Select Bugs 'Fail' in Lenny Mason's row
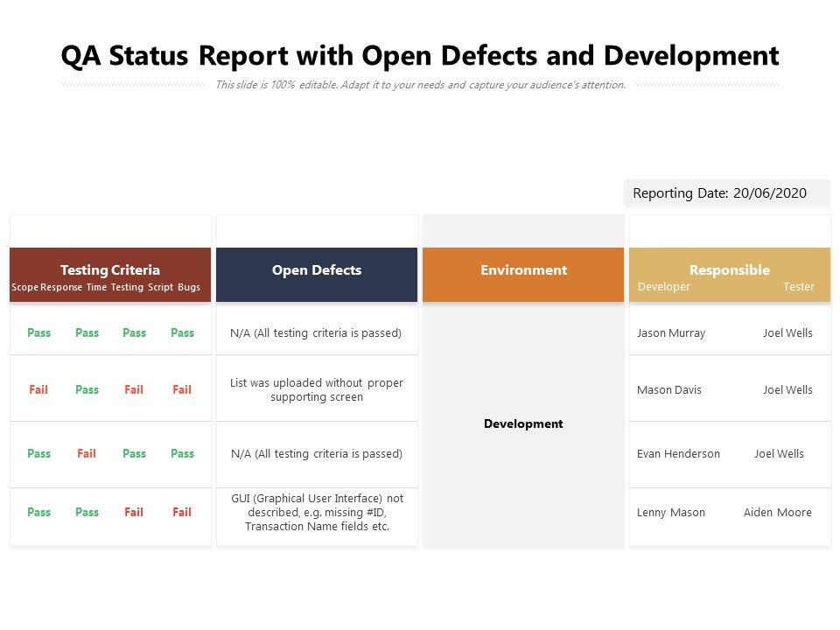 pos(182,512)
